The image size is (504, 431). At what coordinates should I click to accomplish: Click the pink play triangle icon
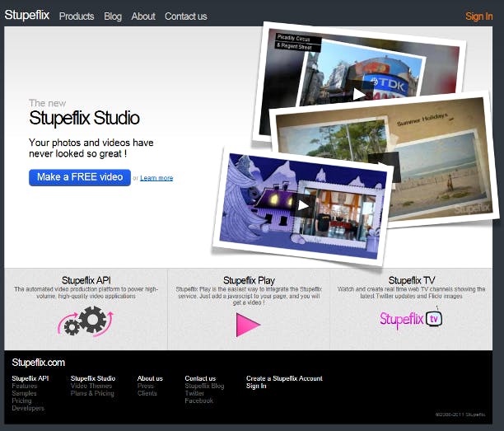(x=248, y=325)
